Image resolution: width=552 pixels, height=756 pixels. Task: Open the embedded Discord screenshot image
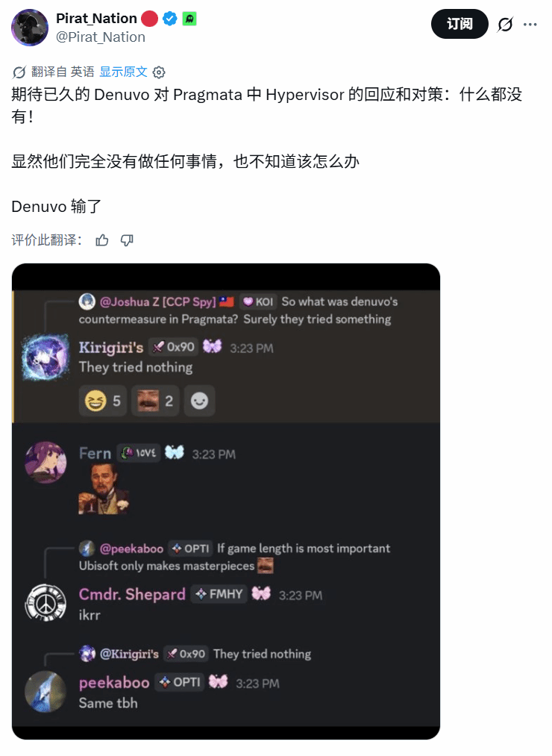click(226, 502)
